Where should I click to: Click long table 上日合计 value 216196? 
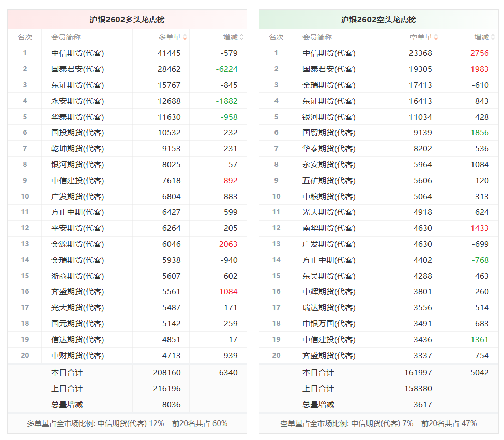[x=167, y=389]
